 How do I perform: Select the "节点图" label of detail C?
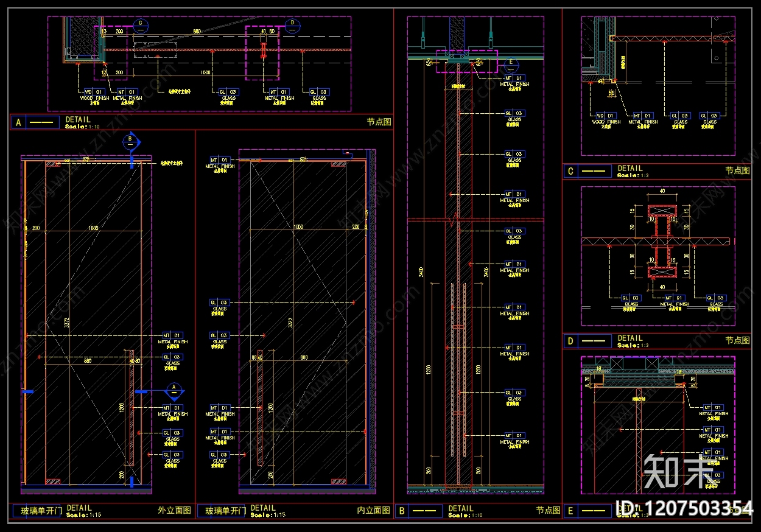(738, 171)
